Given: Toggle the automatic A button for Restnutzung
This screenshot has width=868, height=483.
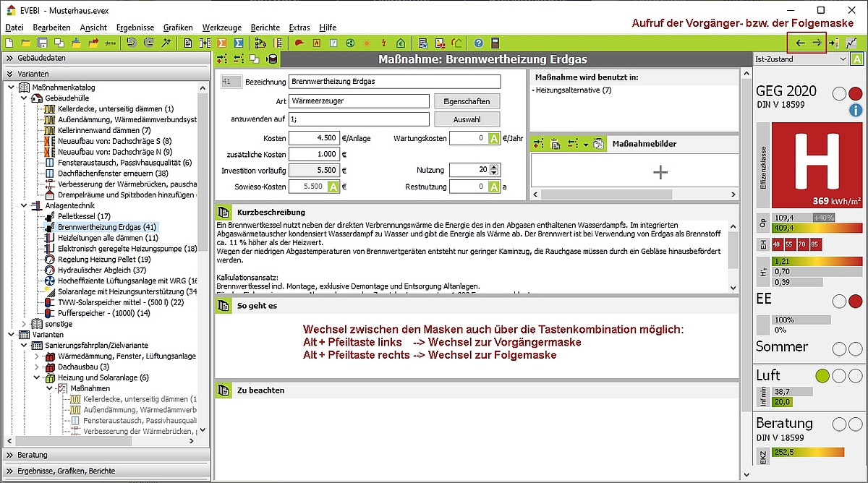Looking at the screenshot, I should pyautogui.click(x=494, y=187).
